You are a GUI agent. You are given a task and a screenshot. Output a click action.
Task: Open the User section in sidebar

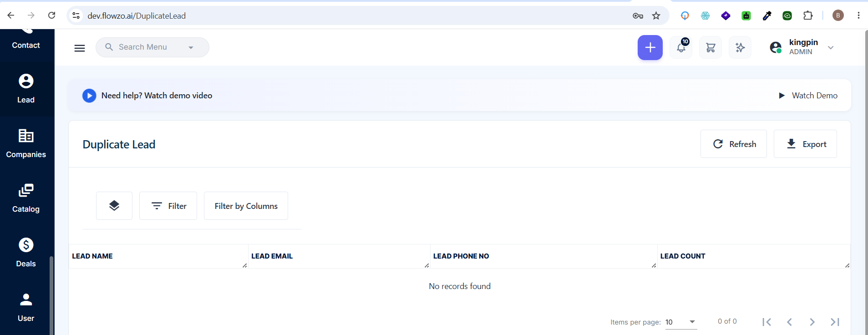coord(26,307)
